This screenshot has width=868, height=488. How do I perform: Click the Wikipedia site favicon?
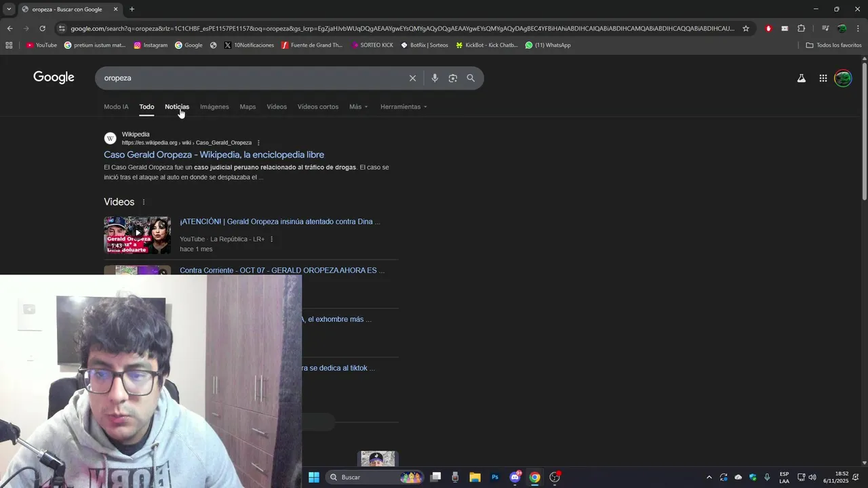coord(110,138)
